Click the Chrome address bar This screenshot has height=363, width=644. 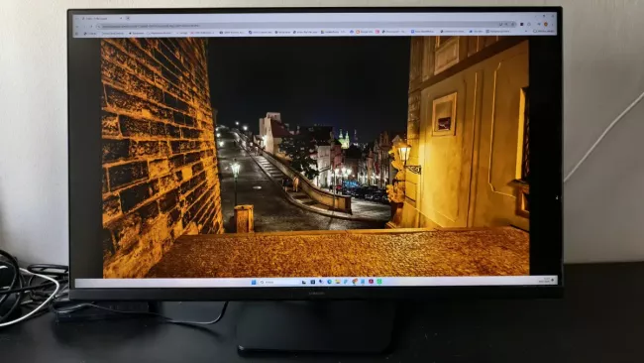coord(306,26)
